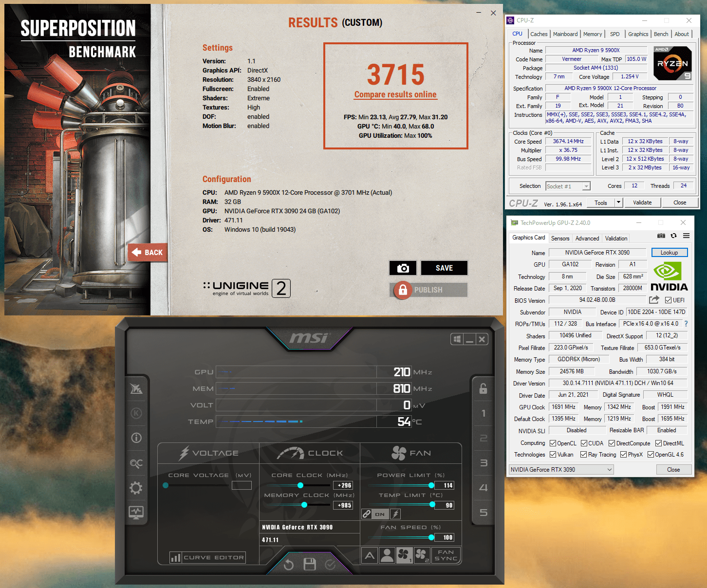Open the hardware monitor icon in Afterburner
The width and height of the screenshot is (707, 588).
click(136, 512)
